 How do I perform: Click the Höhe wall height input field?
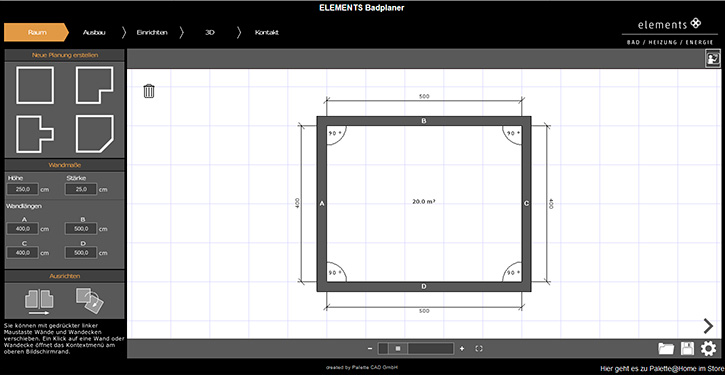[23, 189]
